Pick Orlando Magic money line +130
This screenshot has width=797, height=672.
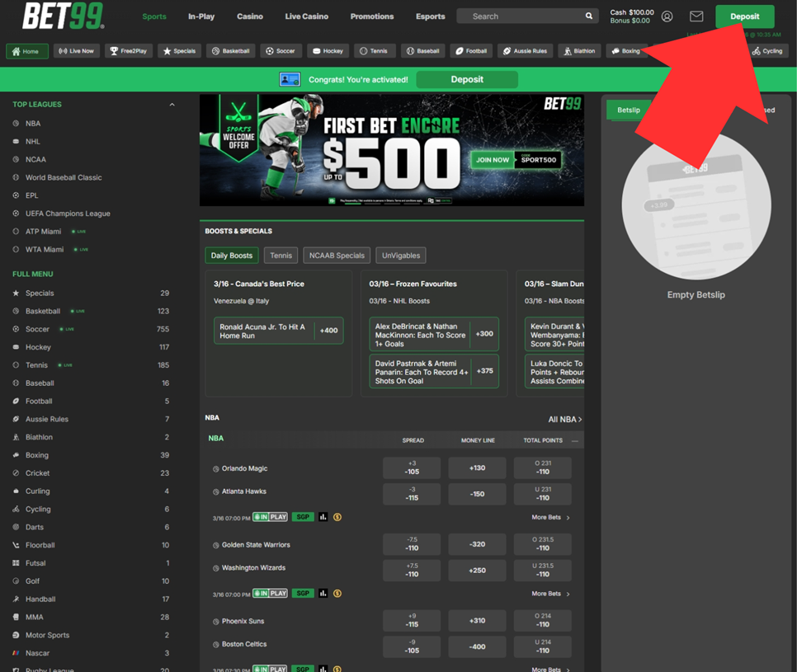click(477, 468)
